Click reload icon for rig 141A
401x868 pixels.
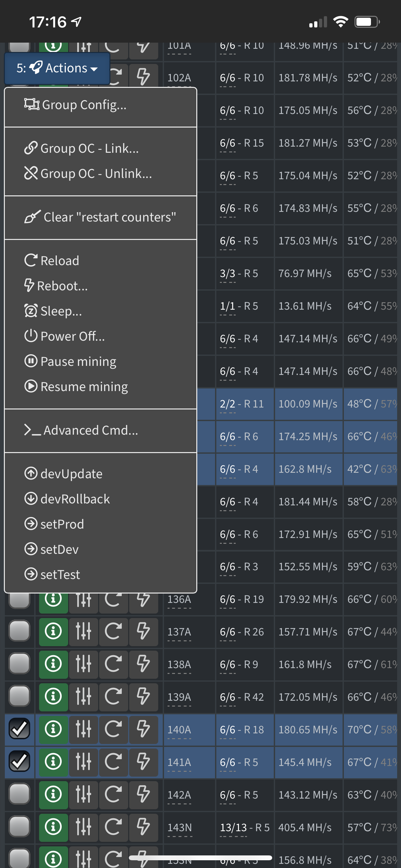click(113, 762)
